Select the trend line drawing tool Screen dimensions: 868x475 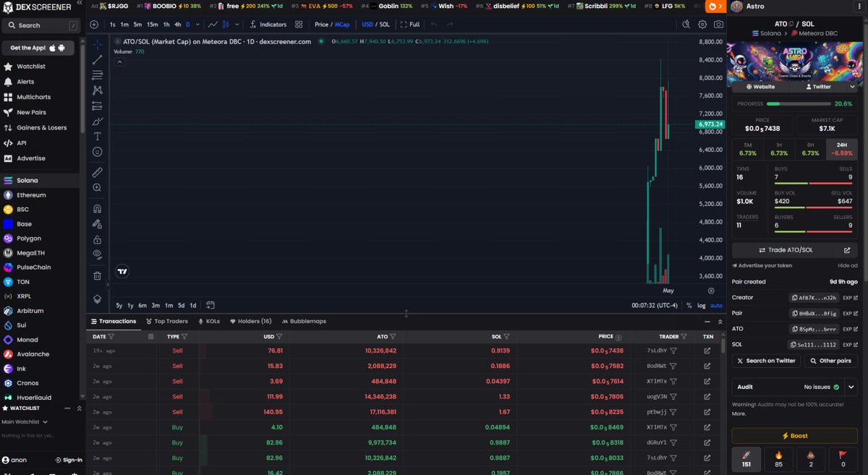click(97, 59)
